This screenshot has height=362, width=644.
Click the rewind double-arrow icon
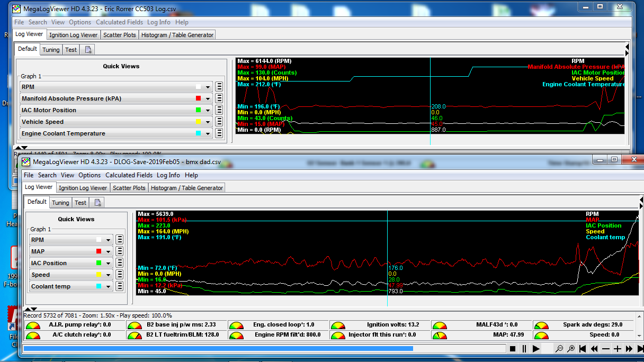tap(594, 349)
